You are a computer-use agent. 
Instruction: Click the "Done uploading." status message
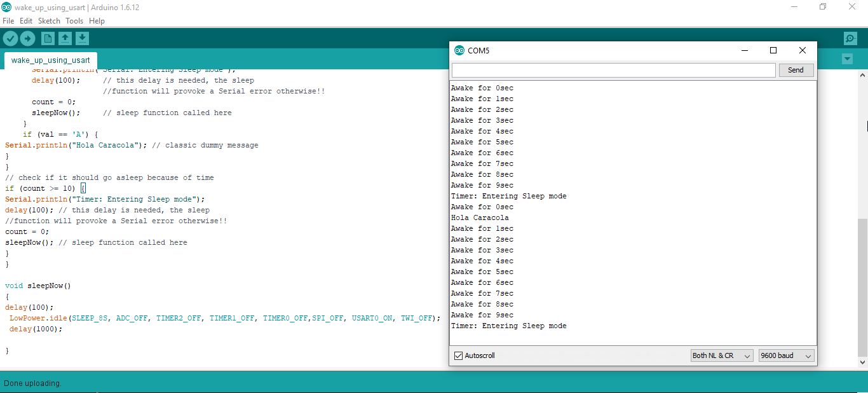pyautogui.click(x=32, y=383)
